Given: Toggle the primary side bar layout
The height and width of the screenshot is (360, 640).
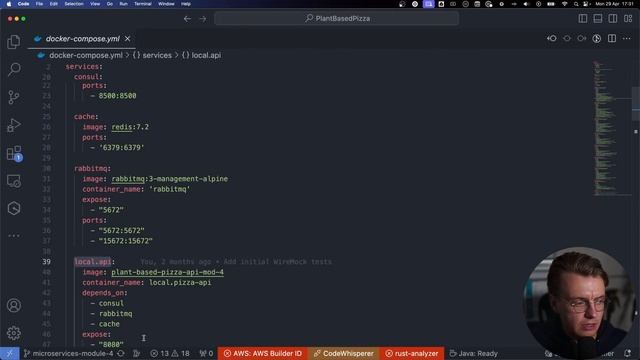Looking at the screenshot, I should pos(583,18).
